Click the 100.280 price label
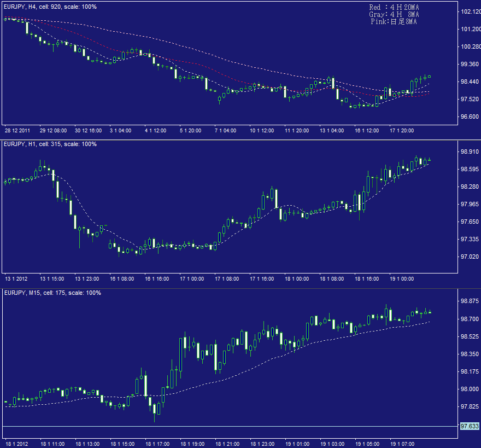This screenshot has width=481, height=448. (471, 46)
